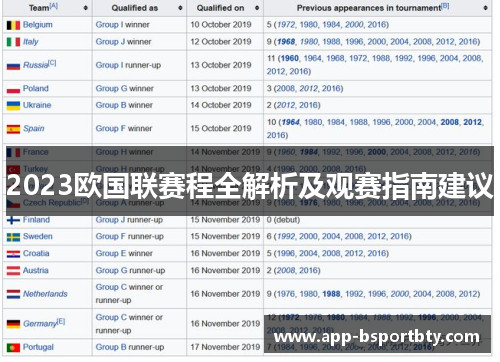Open 1972 link in Belgium row
The height and width of the screenshot is (362, 500).
286,25
